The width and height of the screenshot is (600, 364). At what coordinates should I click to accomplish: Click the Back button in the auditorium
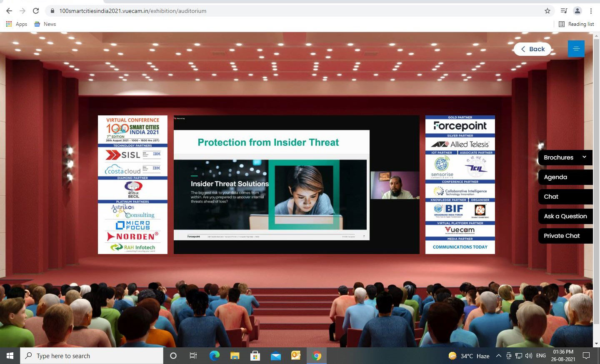click(532, 49)
